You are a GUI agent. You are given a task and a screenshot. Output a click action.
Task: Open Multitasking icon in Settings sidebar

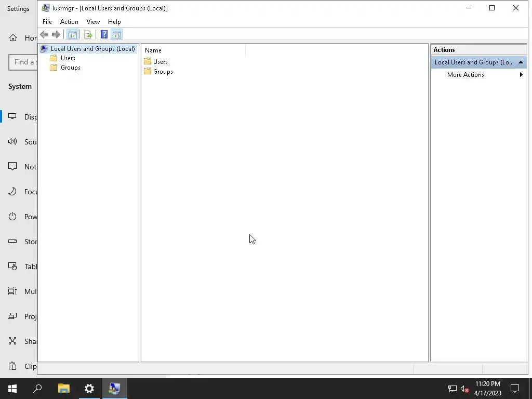[x=12, y=291]
